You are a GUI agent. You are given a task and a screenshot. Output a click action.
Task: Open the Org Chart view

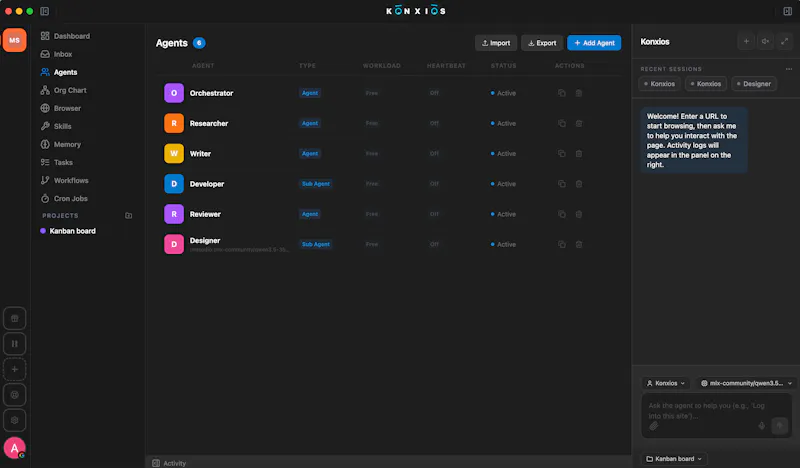pos(64,90)
